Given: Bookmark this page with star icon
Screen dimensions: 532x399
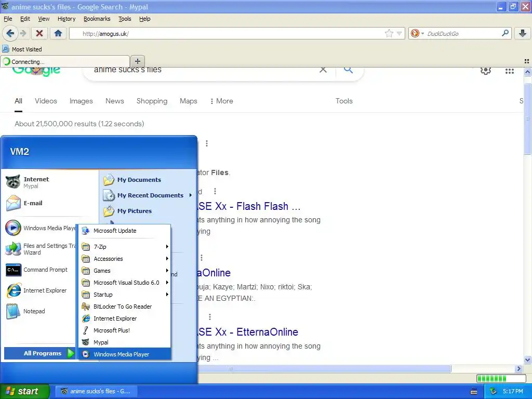Looking at the screenshot, I should coord(389,33).
